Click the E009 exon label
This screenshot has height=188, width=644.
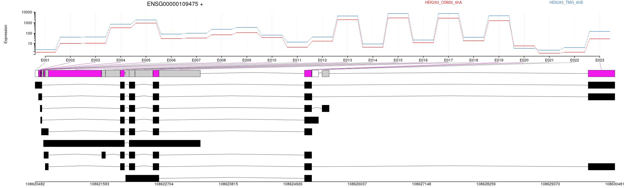tap(247, 60)
